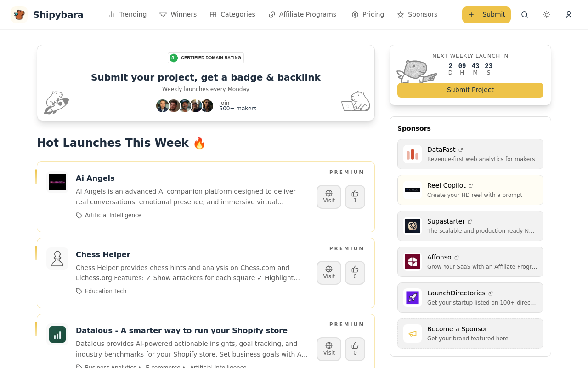Open the search icon in header
The width and height of the screenshot is (588, 368).
(525, 15)
